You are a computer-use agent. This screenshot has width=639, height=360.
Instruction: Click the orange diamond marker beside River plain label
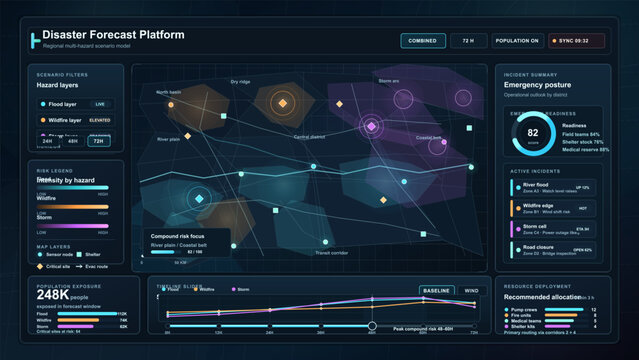188,136
